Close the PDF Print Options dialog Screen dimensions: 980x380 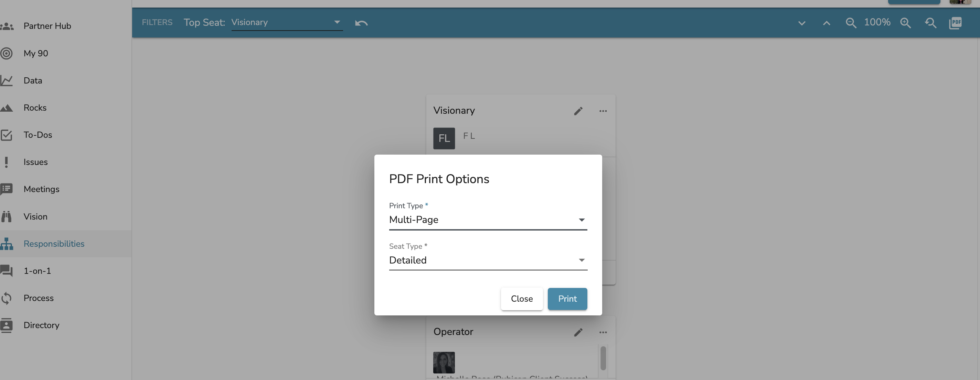pos(521,299)
